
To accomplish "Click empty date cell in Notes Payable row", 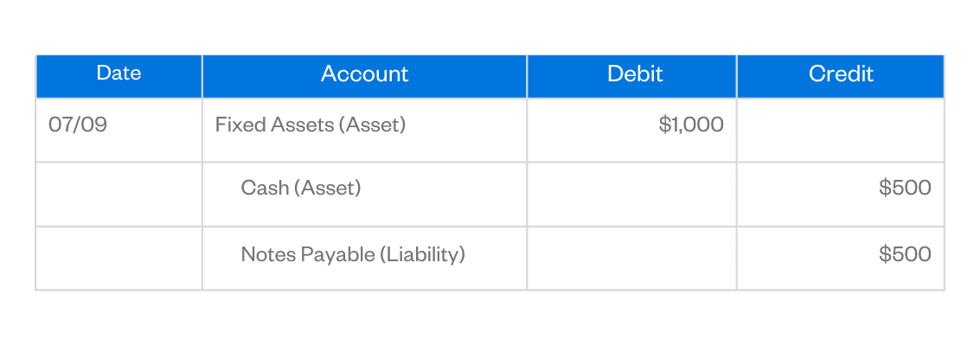I will pos(118,258).
